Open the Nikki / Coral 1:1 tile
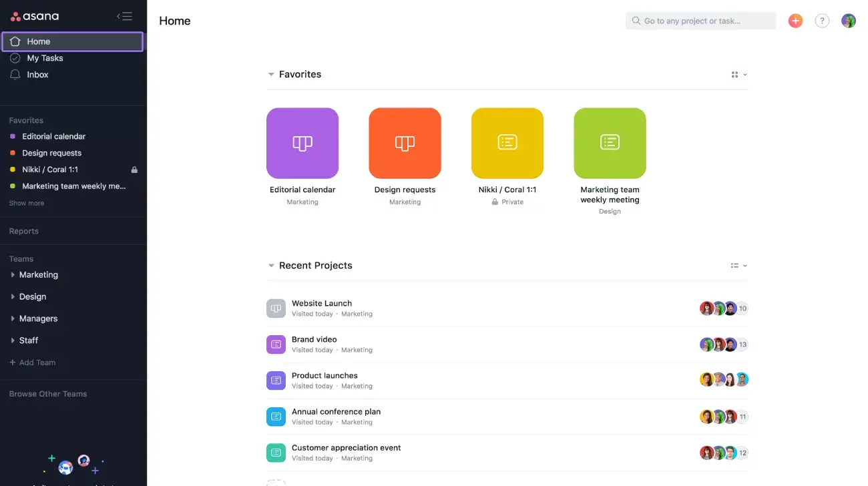The width and height of the screenshot is (868, 486). (507, 143)
